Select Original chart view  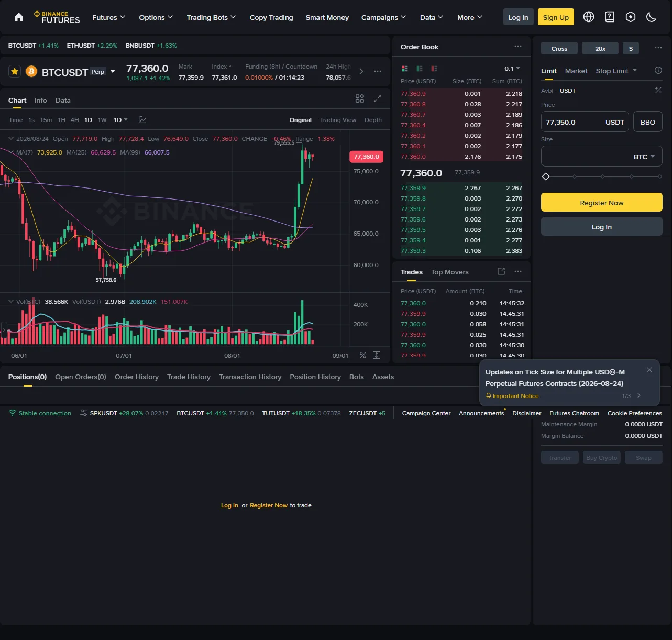point(300,120)
